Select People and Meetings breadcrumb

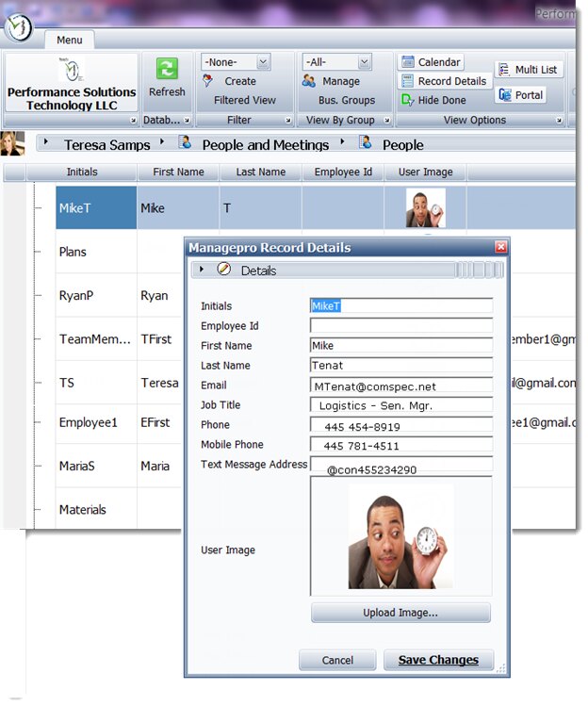tap(266, 145)
